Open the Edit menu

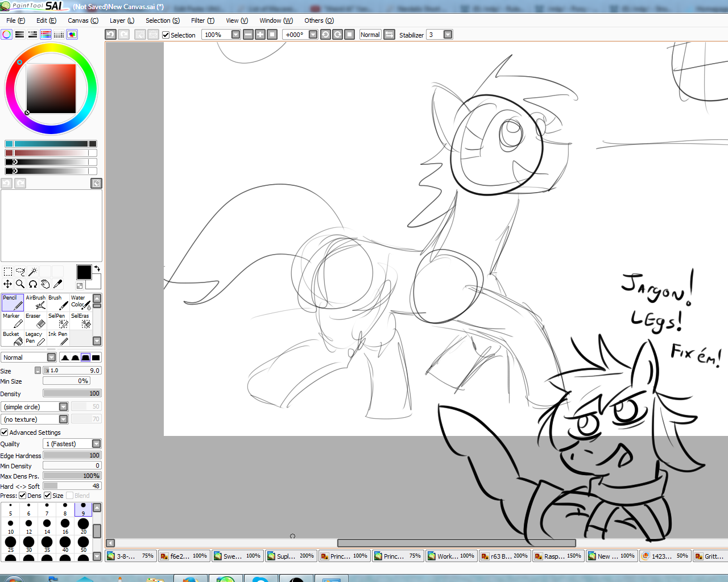tap(46, 20)
